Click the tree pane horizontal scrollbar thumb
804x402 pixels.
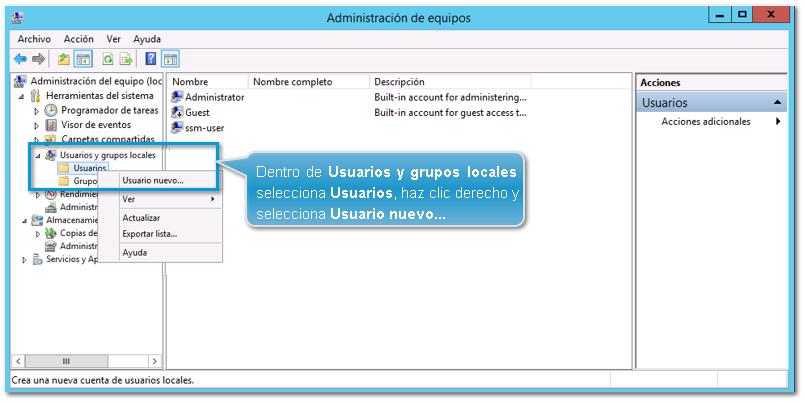pyautogui.click(x=66, y=361)
